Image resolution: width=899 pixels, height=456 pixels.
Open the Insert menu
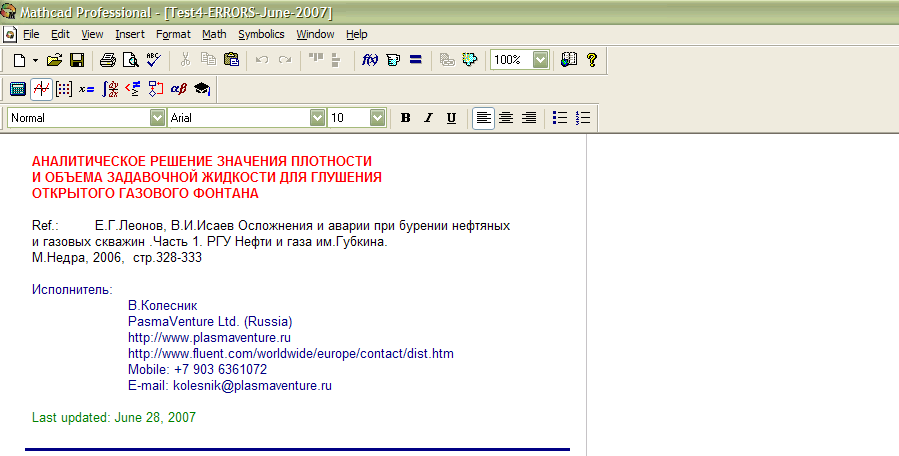130,34
